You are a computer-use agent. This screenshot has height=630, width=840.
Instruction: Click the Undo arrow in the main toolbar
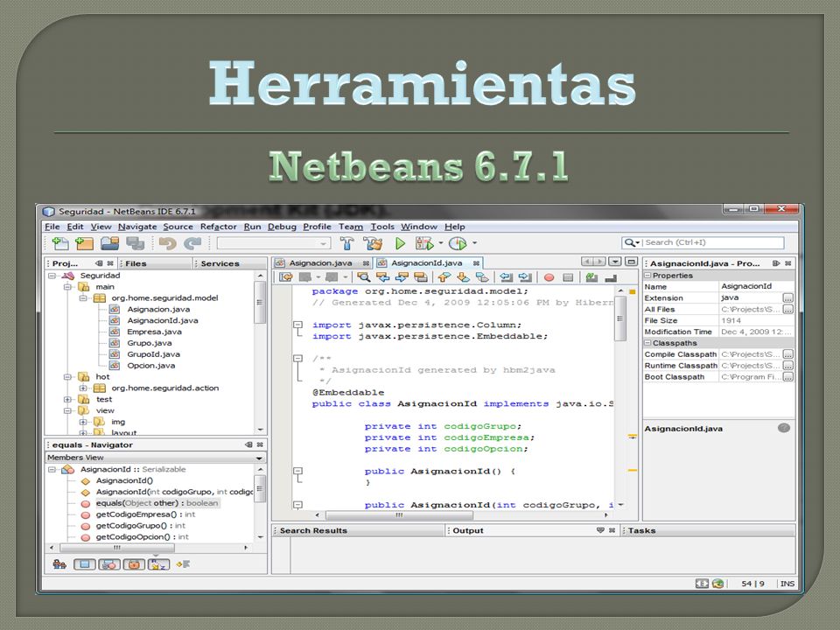click(168, 244)
